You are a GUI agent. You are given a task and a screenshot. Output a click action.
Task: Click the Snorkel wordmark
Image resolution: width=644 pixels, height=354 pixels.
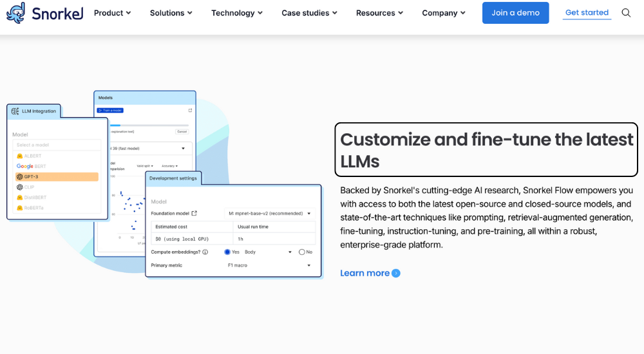tap(57, 14)
